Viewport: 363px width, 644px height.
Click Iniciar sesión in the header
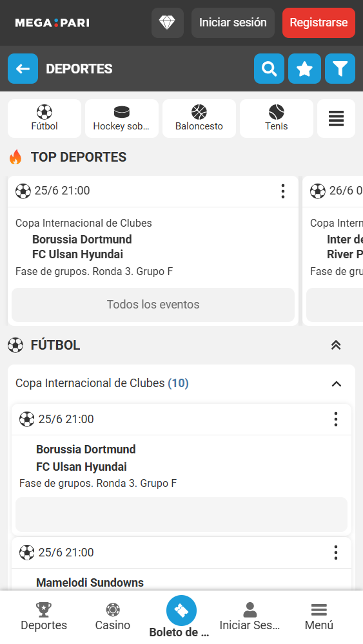point(233,23)
